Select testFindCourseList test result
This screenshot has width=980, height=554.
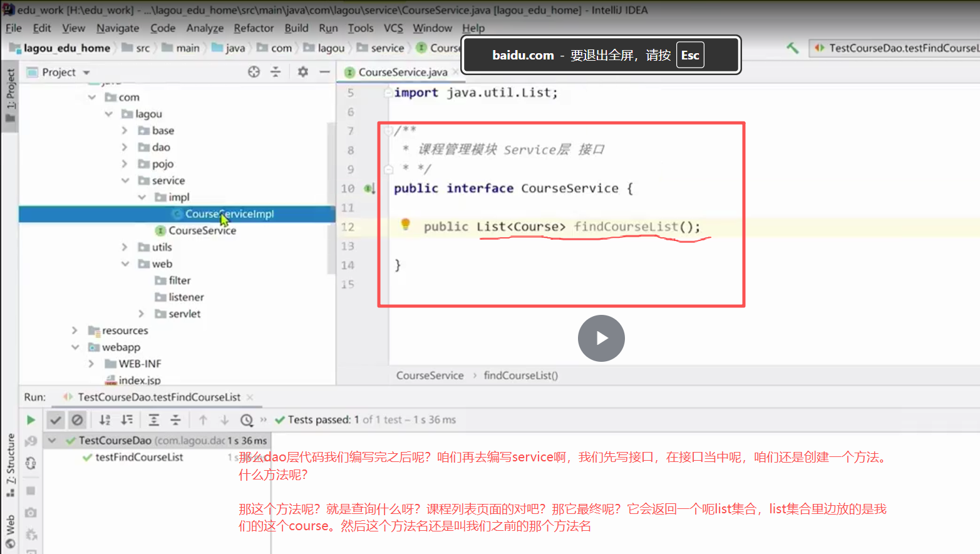click(x=139, y=457)
